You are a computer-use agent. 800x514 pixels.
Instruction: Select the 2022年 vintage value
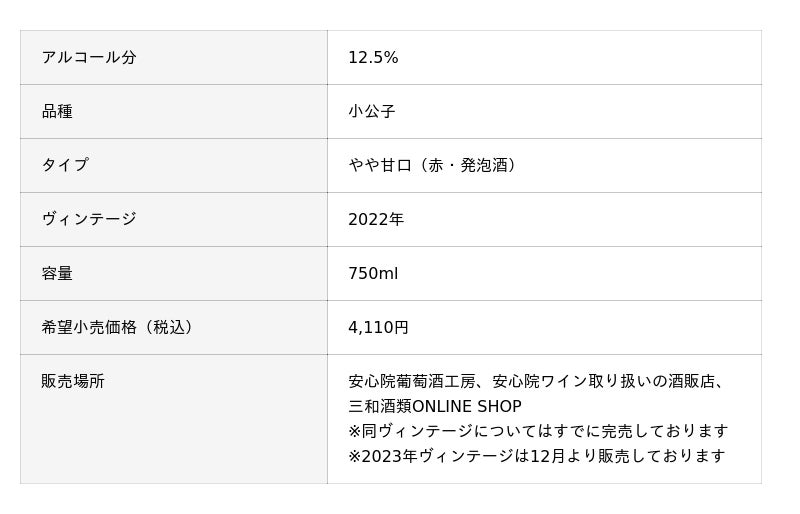pyautogui.click(x=376, y=220)
